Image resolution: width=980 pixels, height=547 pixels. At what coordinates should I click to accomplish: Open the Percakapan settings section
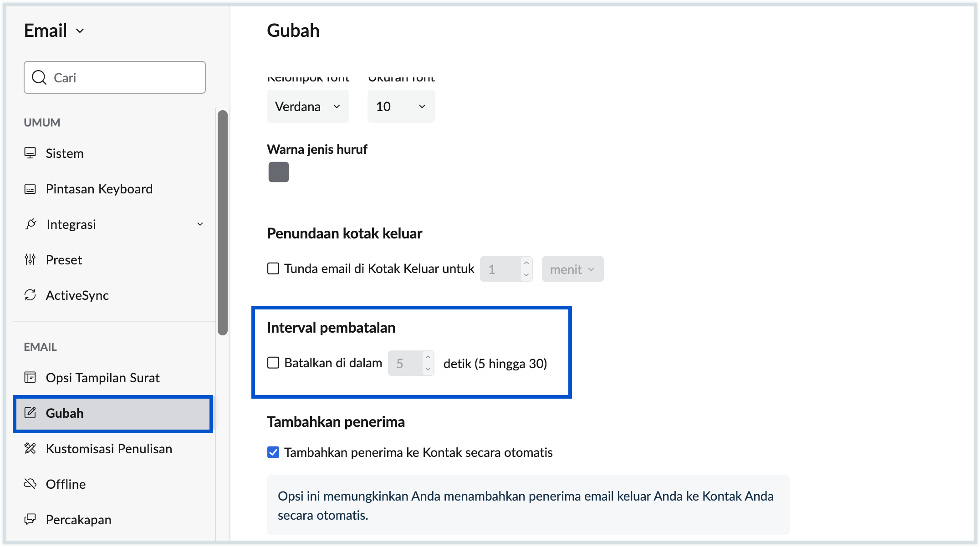(78, 519)
